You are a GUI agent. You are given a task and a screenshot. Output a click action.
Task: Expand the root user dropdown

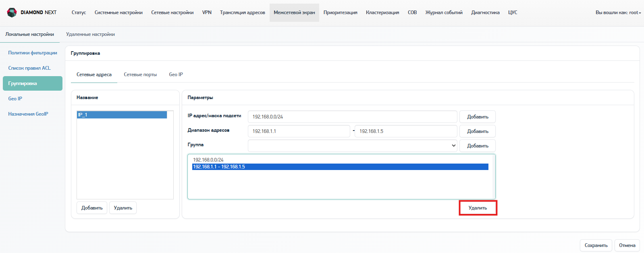click(618, 12)
